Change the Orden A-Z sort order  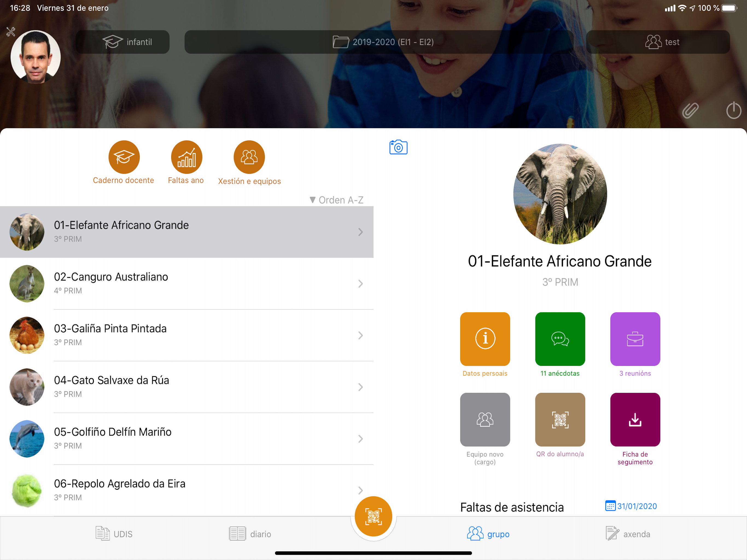click(337, 200)
